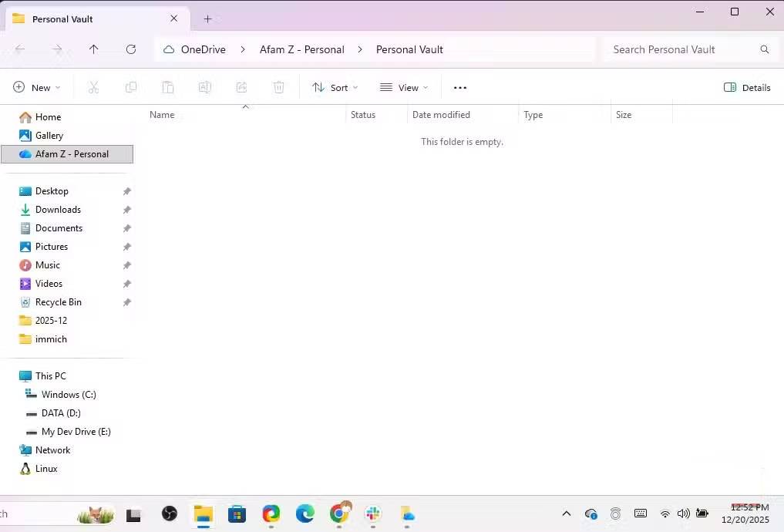
Task: Click the search magnifier icon
Action: click(x=765, y=49)
